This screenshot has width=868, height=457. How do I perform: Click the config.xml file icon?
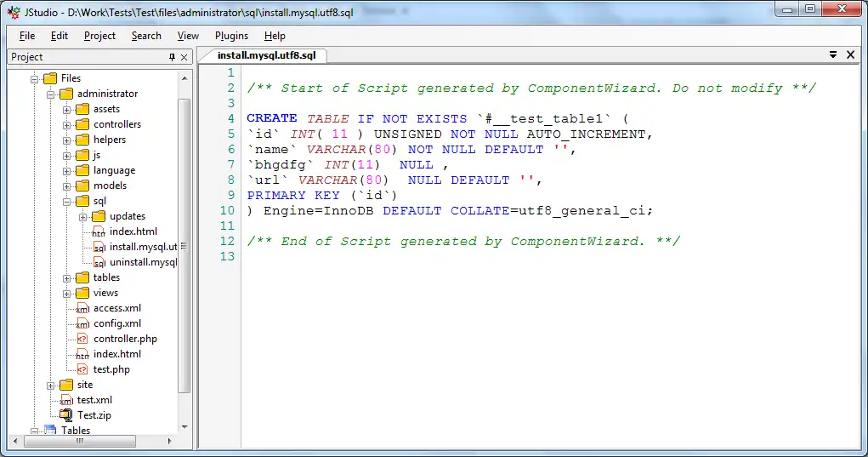click(x=82, y=323)
